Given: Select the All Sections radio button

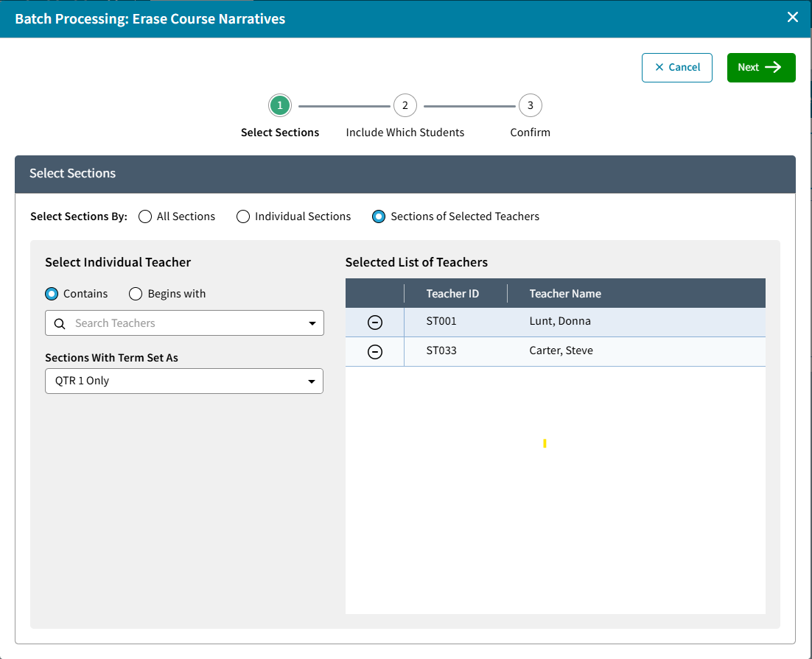Looking at the screenshot, I should (145, 216).
